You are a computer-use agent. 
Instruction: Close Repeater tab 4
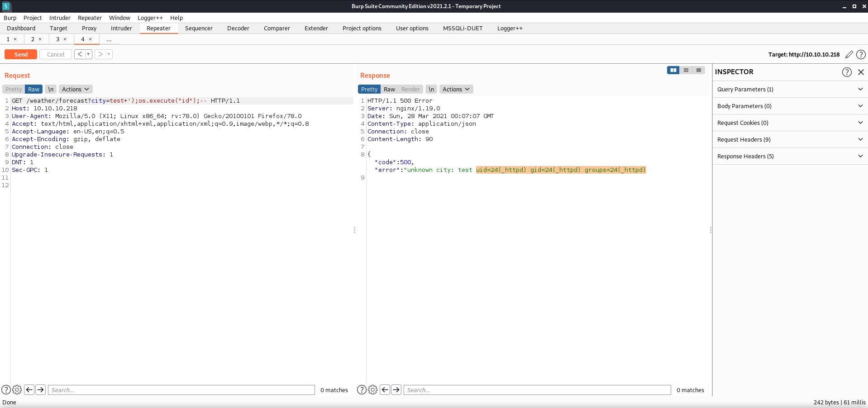(91, 39)
